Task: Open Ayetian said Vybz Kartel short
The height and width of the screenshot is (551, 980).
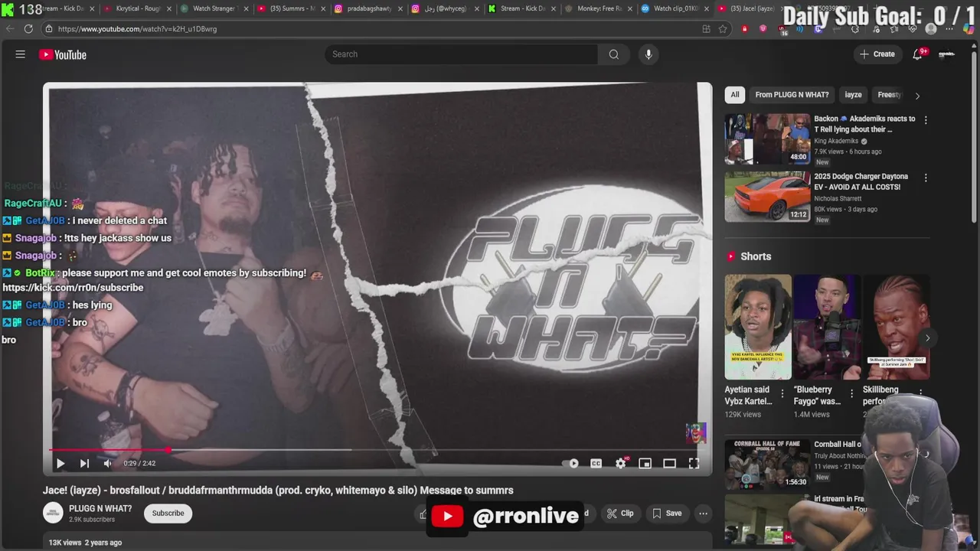Action: 758,327
